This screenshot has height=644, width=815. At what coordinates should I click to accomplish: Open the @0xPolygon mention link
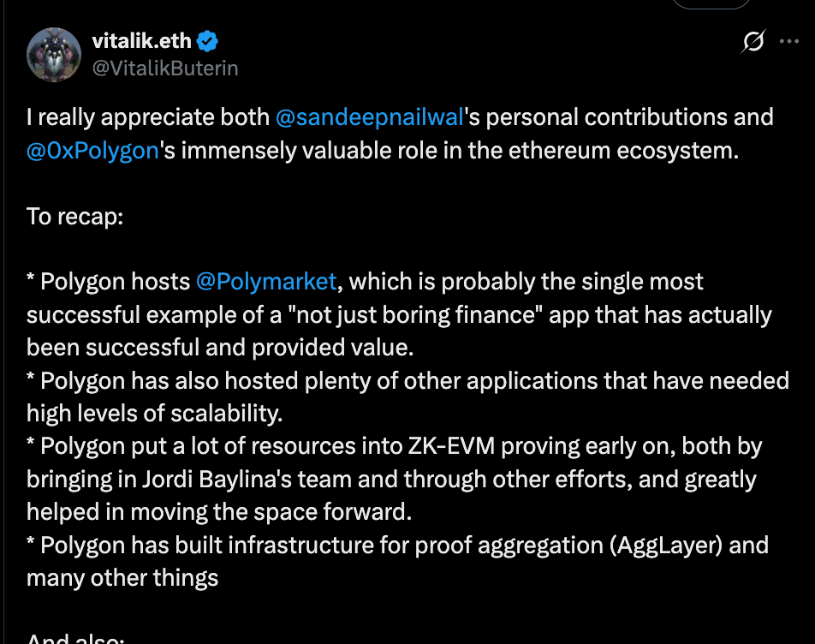click(x=92, y=150)
